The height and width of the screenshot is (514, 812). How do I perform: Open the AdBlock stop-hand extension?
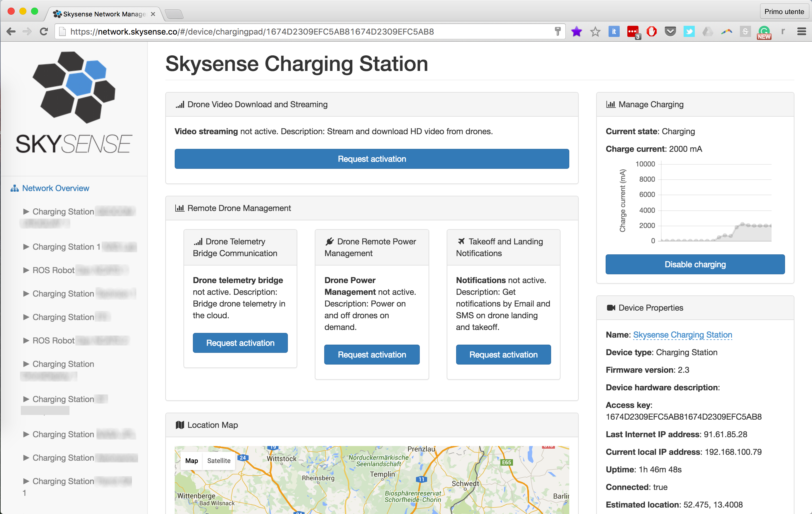[651, 32]
